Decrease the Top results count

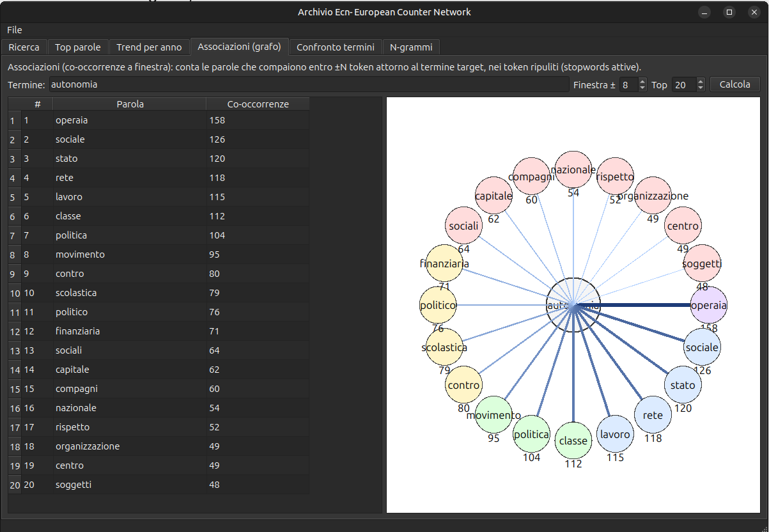[701, 88]
